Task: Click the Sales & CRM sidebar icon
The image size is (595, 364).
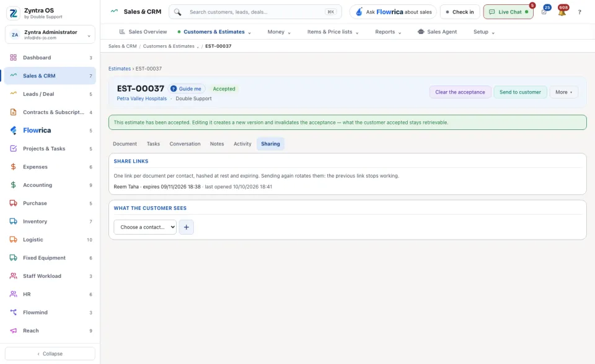Action: [x=13, y=76]
